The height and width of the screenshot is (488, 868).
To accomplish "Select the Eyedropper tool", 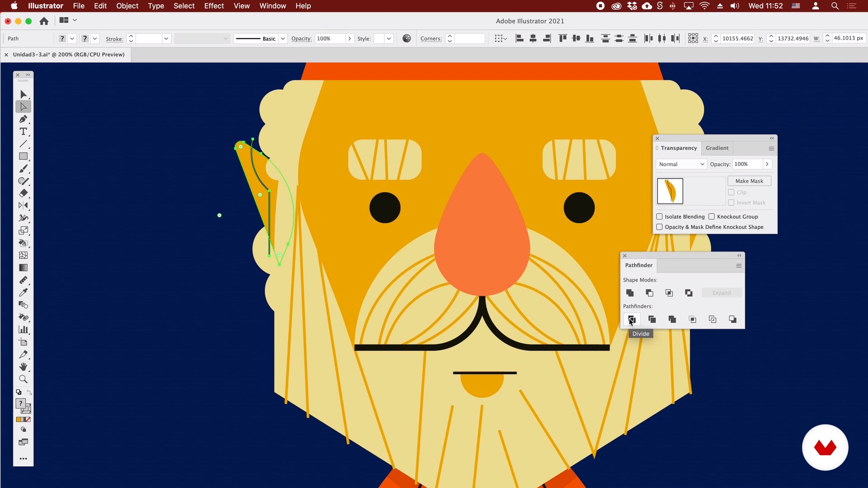I will (23, 292).
